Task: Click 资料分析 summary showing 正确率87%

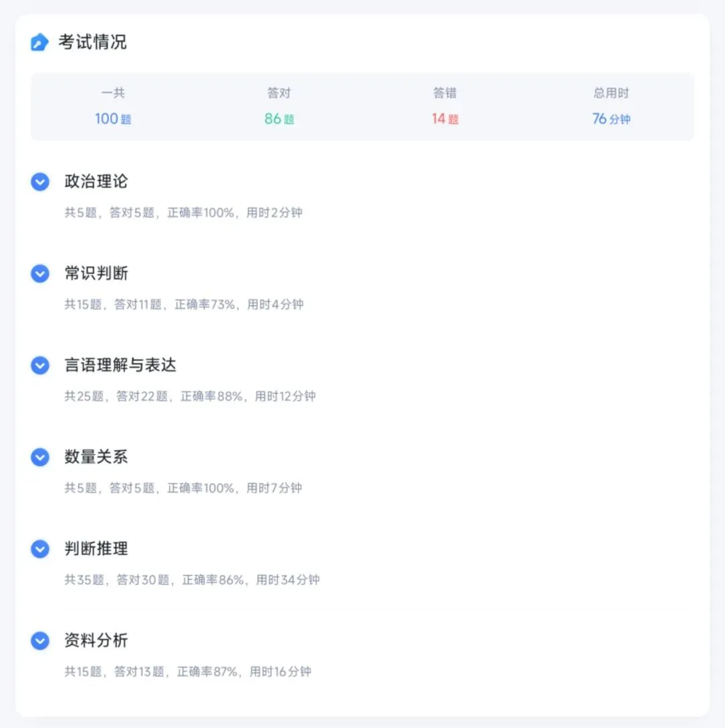Action: (x=188, y=672)
